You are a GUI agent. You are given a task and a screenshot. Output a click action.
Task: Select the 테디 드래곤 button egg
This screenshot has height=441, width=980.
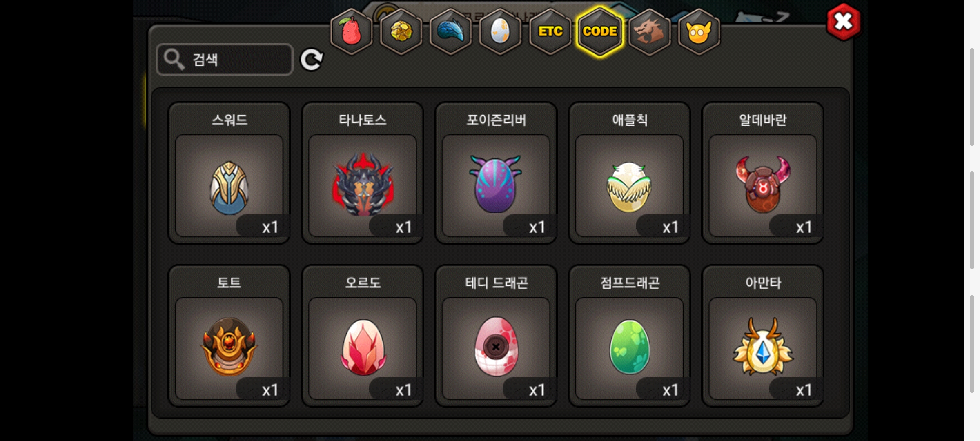coord(496,336)
